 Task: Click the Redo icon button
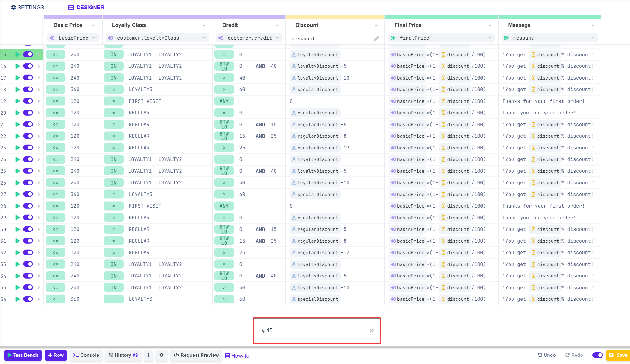pyautogui.click(x=574, y=355)
